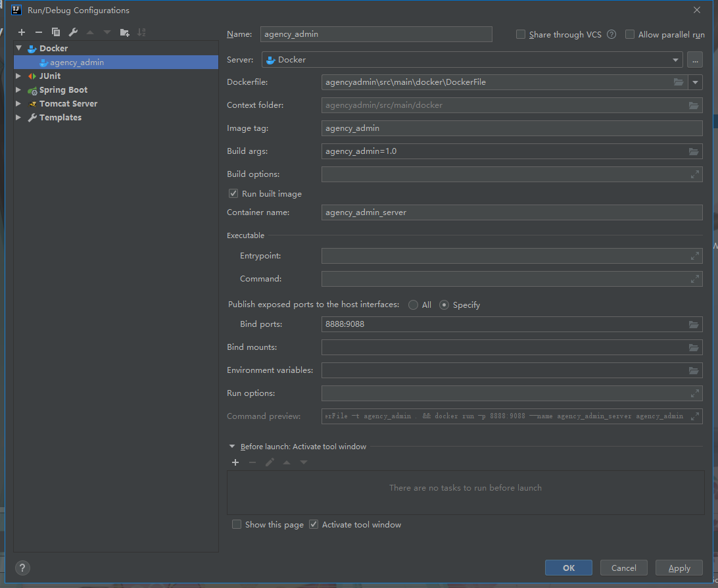Click the Container name field
718x588 pixels.
point(512,212)
